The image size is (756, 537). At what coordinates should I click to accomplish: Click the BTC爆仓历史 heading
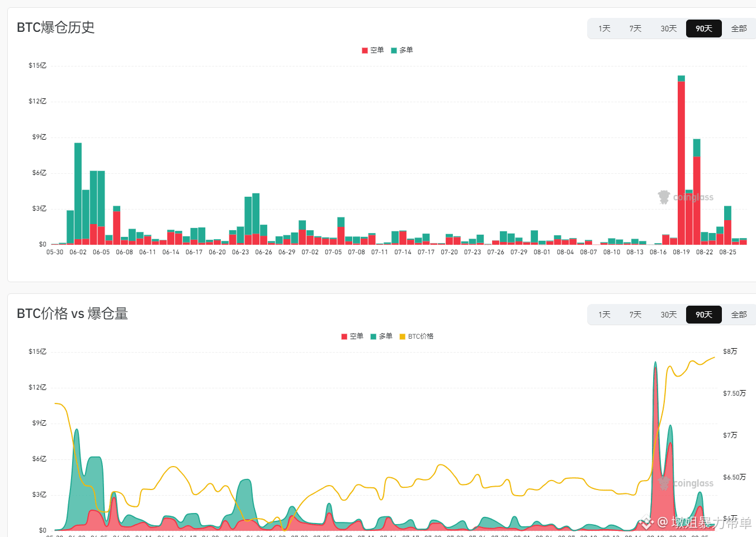55,27
